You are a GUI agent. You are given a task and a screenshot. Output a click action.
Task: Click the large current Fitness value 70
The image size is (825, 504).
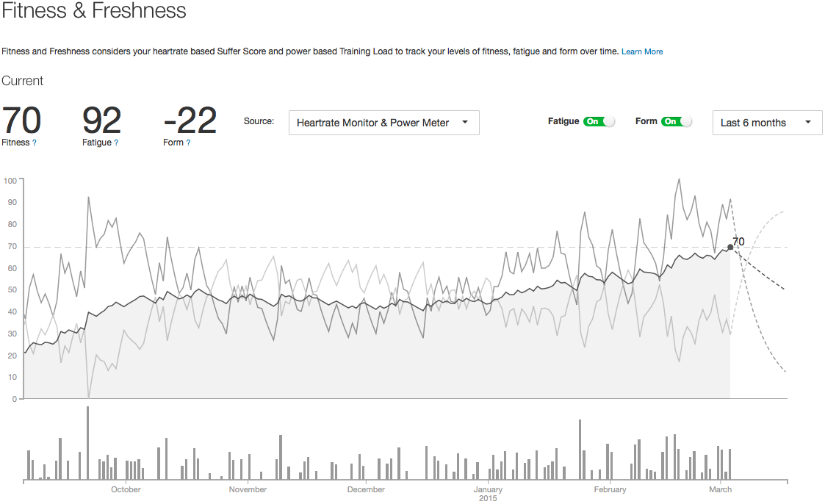(x=21, y=120)
